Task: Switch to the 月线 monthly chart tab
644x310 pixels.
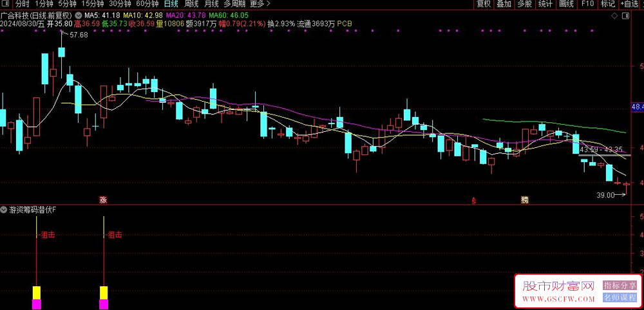Action: click(x=211, y=4)
